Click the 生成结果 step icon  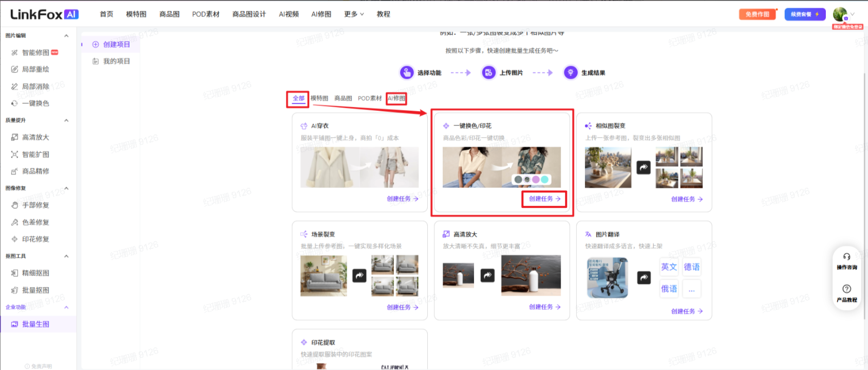pyautogui.click(x=571, y=73)
